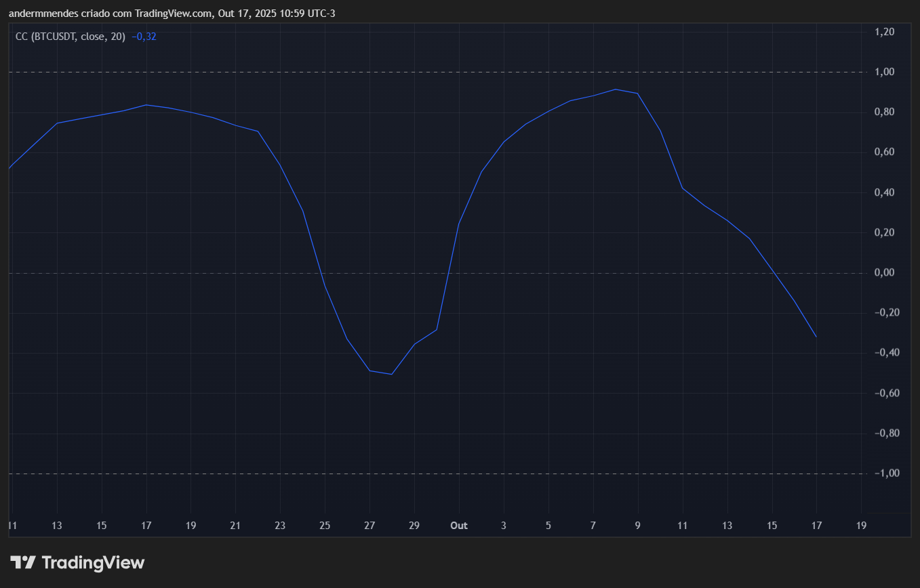
Task: Select the CC (BTCUSDT, close, 20) indicator label
Action: click(x=71, y=37)
